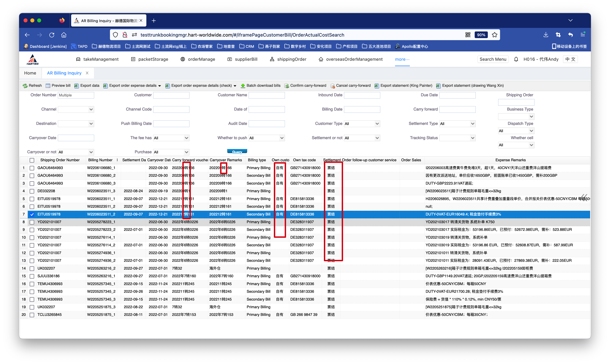Open the Channel dropdown
Viewport: 610px width, 364px height.
click(76, 109)
